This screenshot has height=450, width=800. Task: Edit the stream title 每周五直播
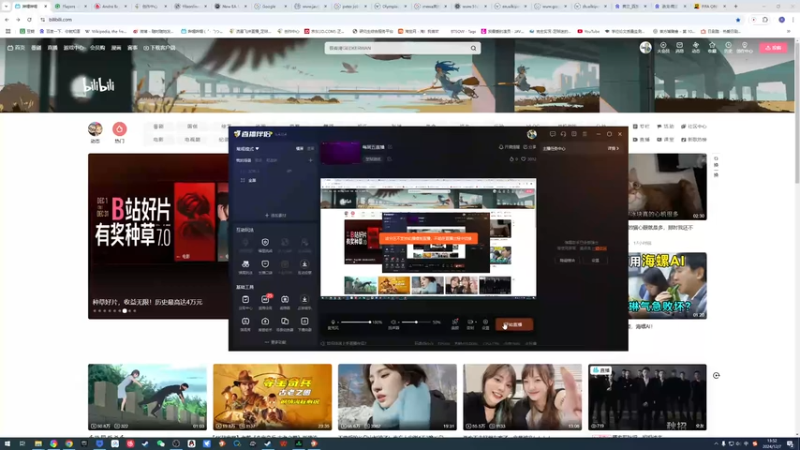(373, 147)
